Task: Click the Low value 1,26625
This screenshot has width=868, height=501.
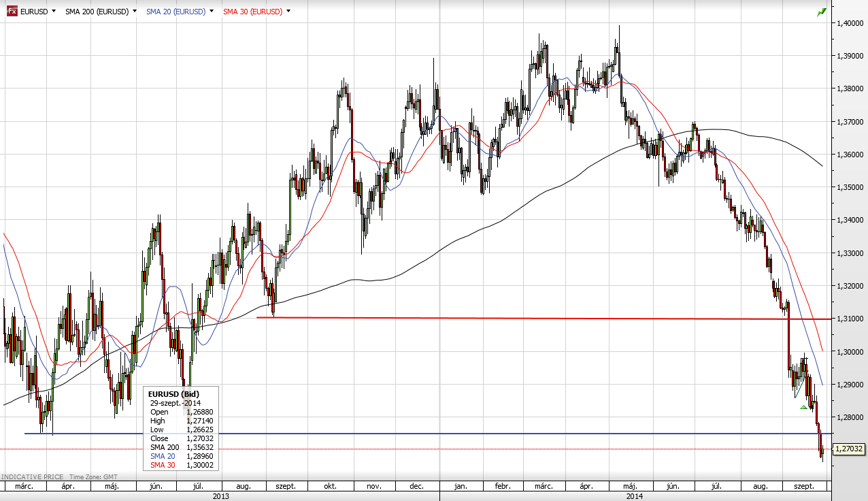Action: (200, 430)
